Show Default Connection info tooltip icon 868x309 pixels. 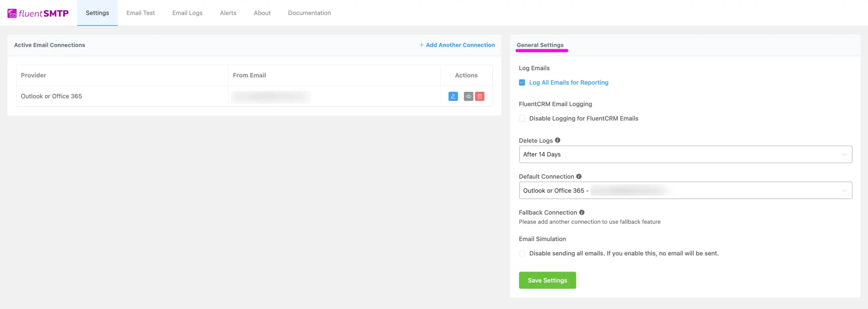pos(579,176)
